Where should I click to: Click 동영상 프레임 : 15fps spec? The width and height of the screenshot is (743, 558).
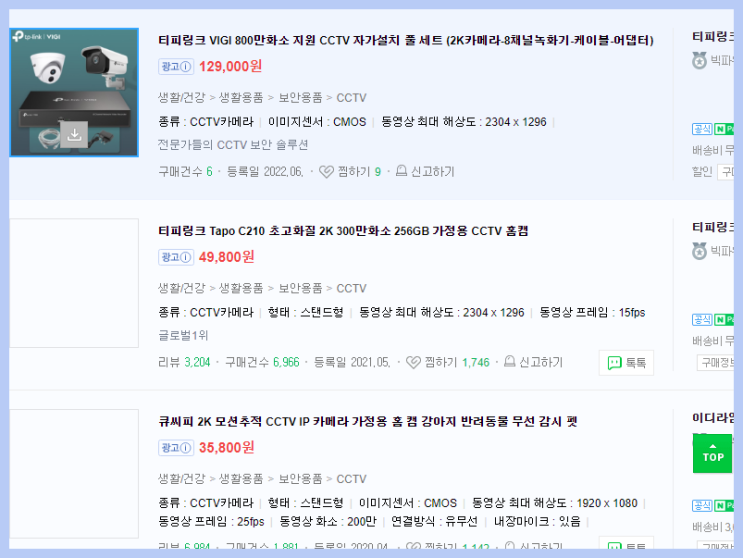[592, 313]
